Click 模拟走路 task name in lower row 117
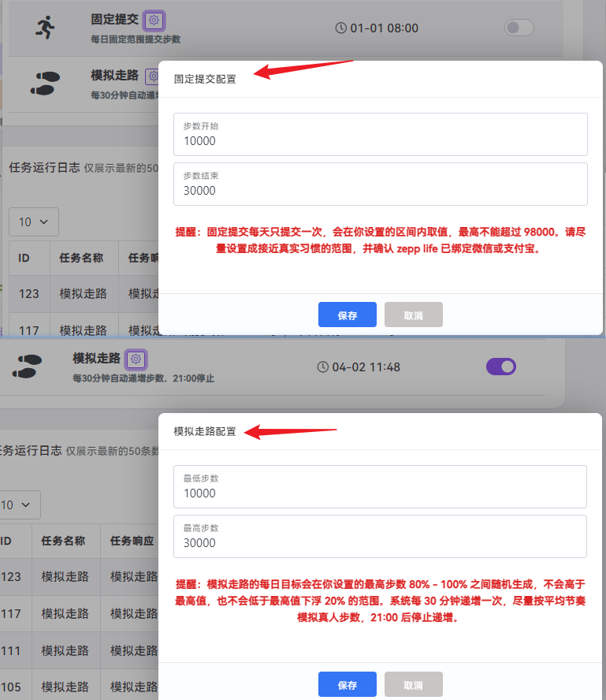 coord(65,614)
